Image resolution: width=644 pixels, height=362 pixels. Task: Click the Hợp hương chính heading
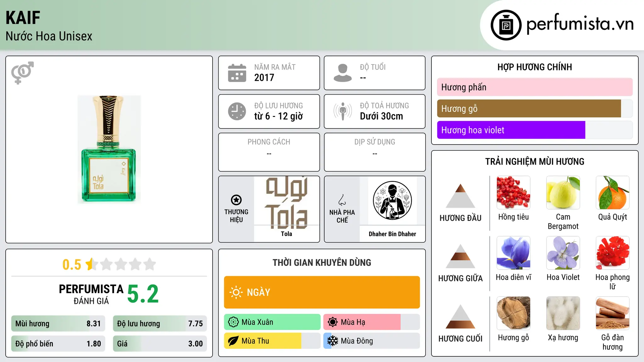[x=535, y=67]
